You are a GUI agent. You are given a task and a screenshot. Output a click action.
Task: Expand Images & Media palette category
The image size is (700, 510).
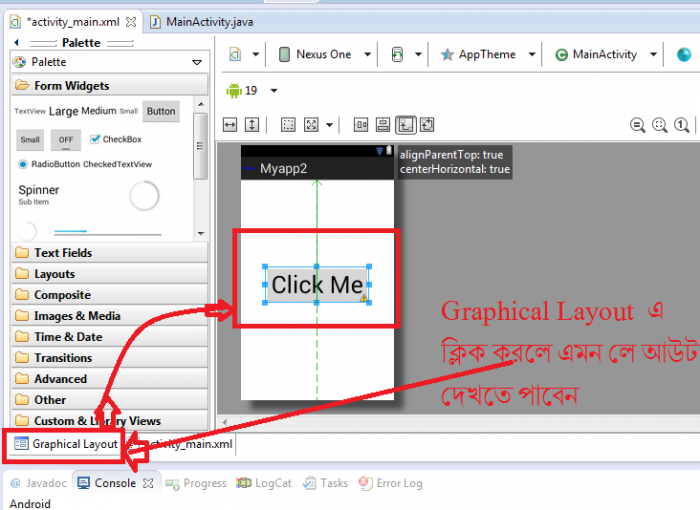(x=110, y=316)
